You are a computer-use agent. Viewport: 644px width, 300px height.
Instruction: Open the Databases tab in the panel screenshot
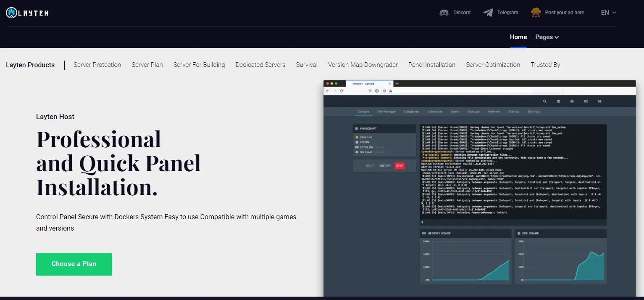tap(412, 112)
